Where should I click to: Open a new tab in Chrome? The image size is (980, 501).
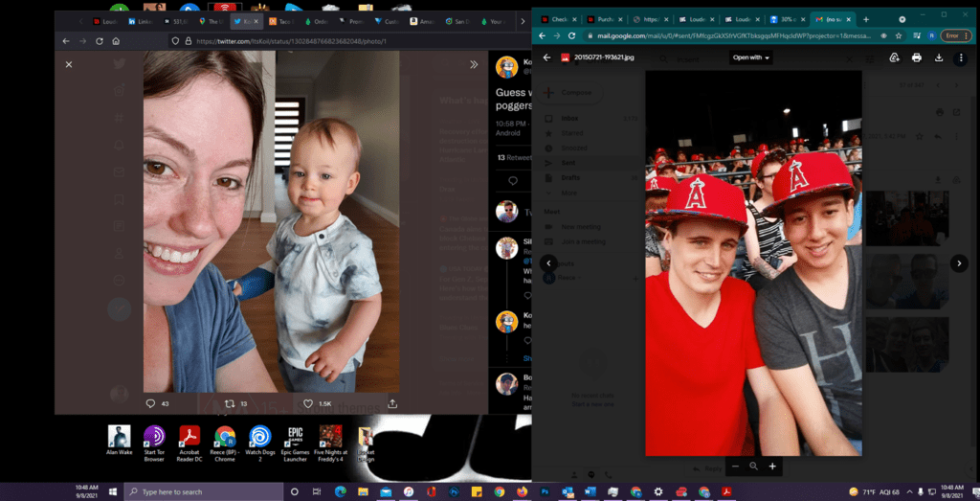point(865,19)
